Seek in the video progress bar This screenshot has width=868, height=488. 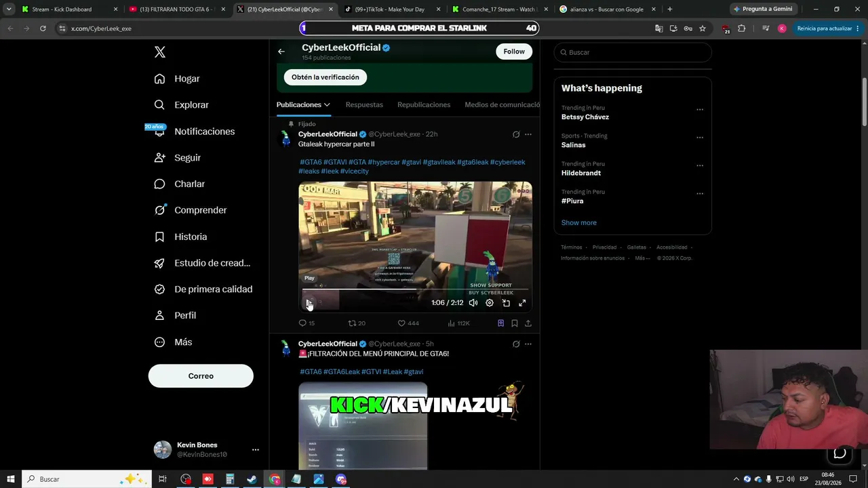[x=415, y=289]
